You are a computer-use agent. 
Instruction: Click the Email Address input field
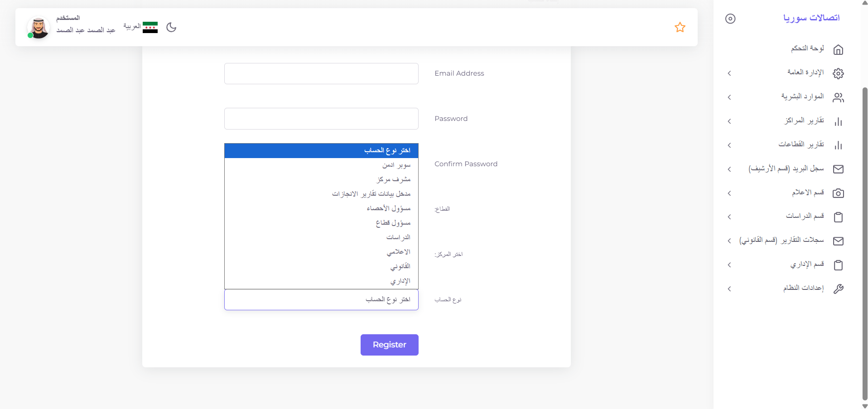pos(321,73)
